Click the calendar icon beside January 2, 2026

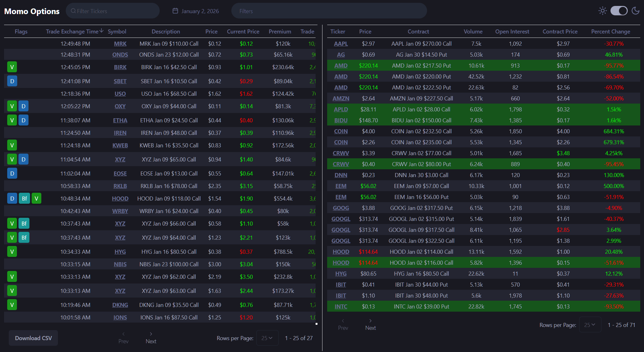point(175,11)
